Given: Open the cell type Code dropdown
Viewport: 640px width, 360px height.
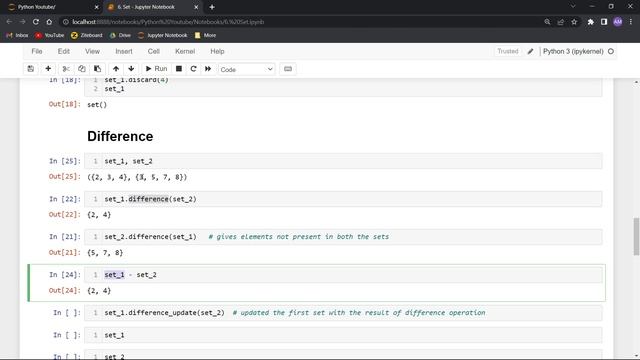Looking at the screenshot, I should (x=247, y=69).
